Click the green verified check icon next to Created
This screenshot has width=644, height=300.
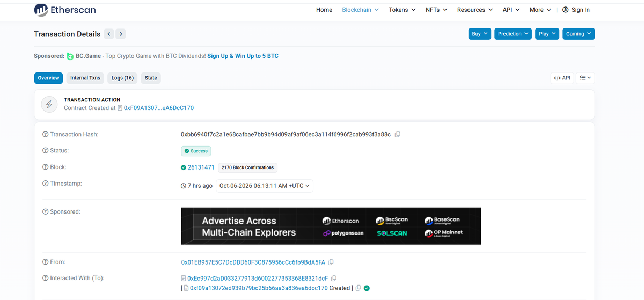tap(367, 288)
